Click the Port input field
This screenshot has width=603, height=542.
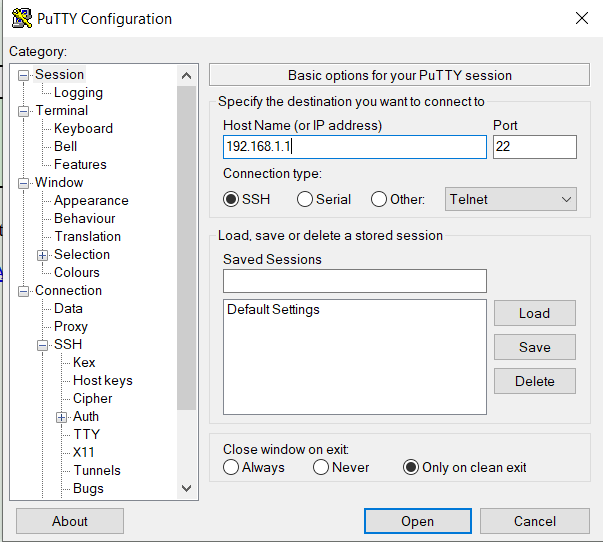535,147
